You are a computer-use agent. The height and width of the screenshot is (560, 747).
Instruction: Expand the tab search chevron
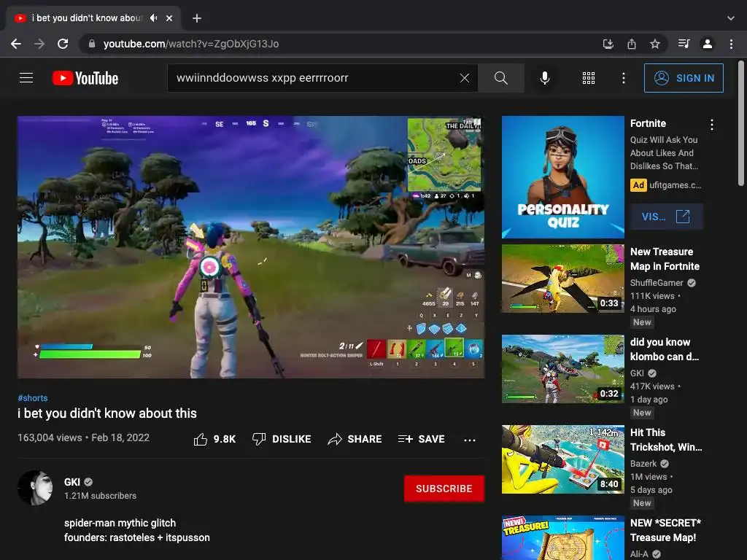tap(731, 18)
